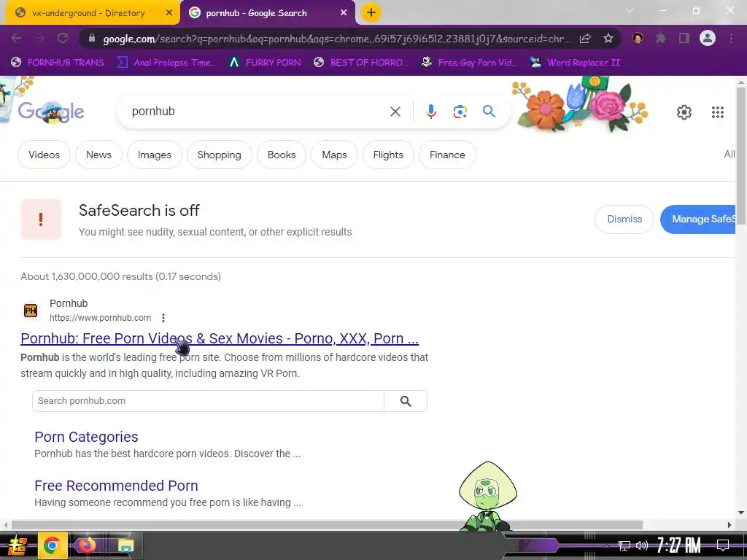
Task: Click the network tray icon
Action: coord(624,545)
